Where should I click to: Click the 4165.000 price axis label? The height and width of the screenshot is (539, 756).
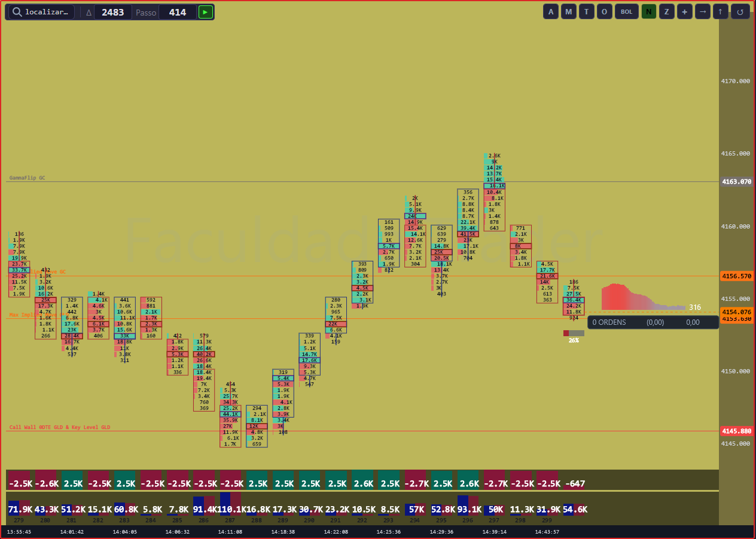click(x=736, y=153)
